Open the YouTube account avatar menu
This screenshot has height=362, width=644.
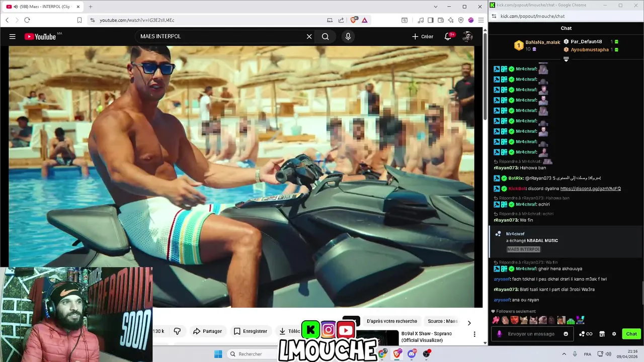(x=467, y=36)
